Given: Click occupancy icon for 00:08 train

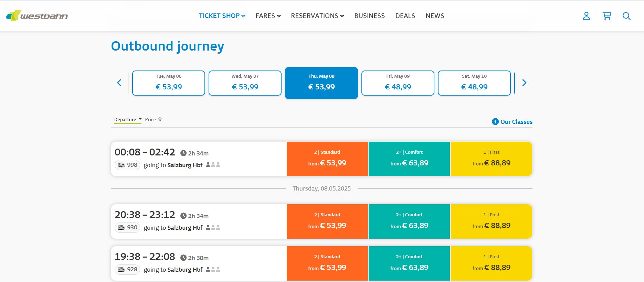Looking at the screenshot, I should coord(213,165).
